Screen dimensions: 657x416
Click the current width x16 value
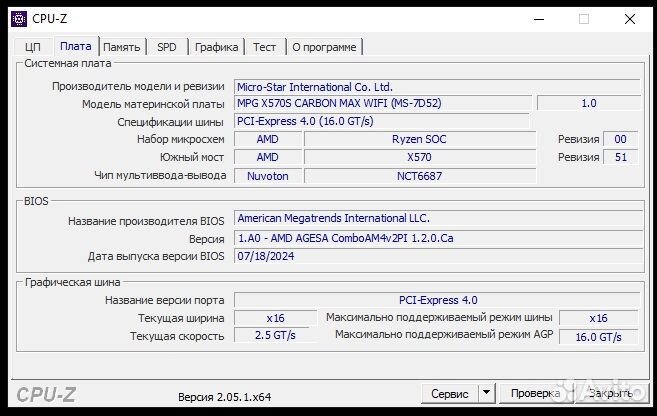(275, 318)
